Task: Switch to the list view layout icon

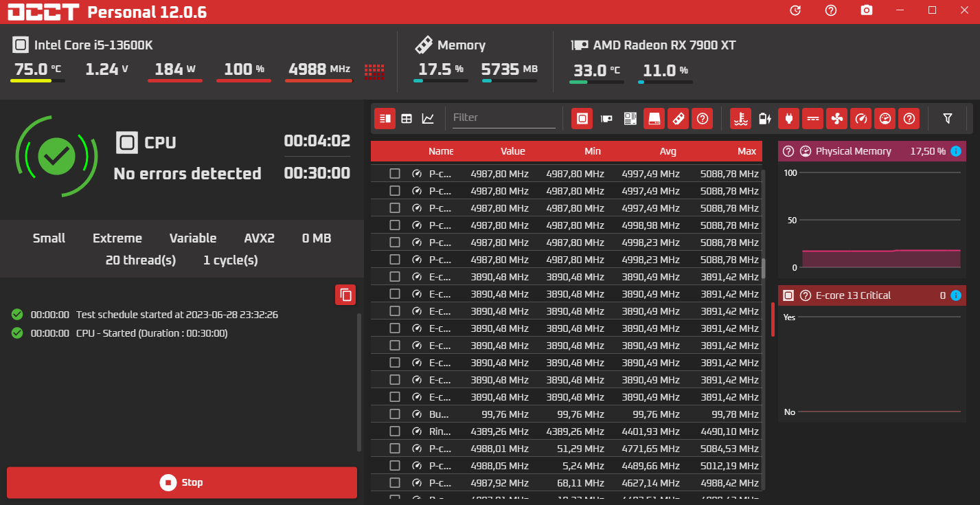Action: click(x=385, y=118)
